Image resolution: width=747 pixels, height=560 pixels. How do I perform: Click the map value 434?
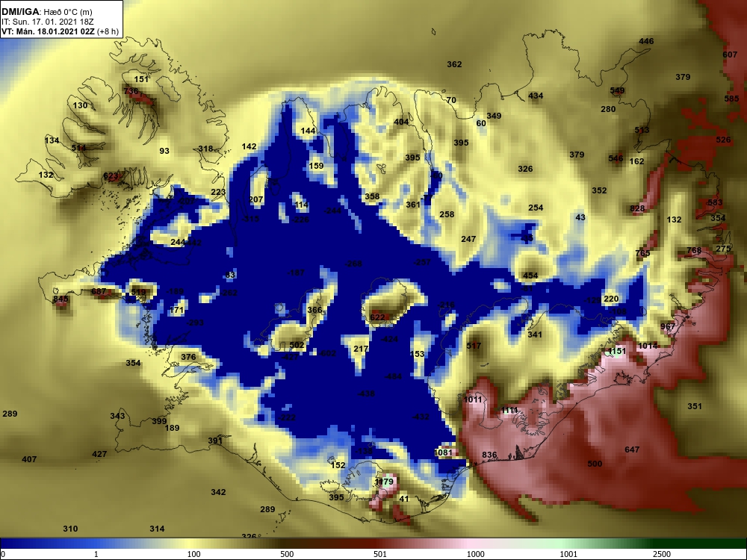click(x=536, y=96)
